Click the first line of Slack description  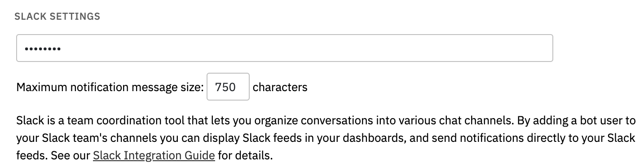[326, 121]
